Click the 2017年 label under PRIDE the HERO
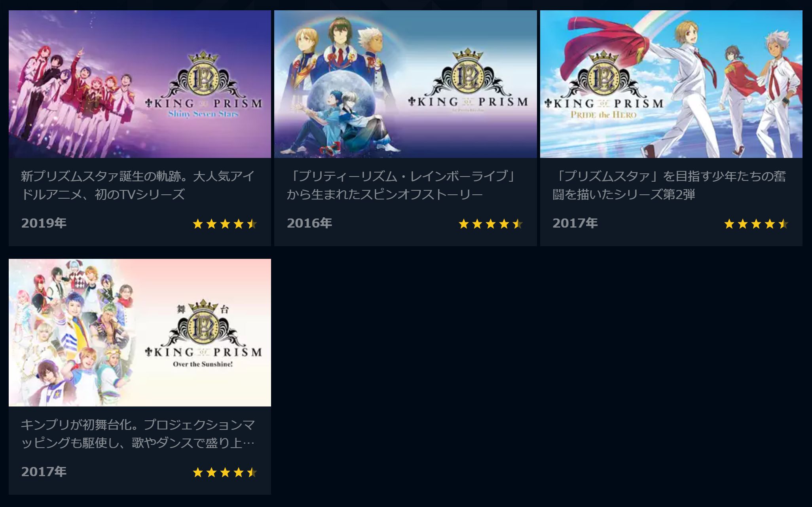This screenshot has width=812, height=507. (575, 223)
